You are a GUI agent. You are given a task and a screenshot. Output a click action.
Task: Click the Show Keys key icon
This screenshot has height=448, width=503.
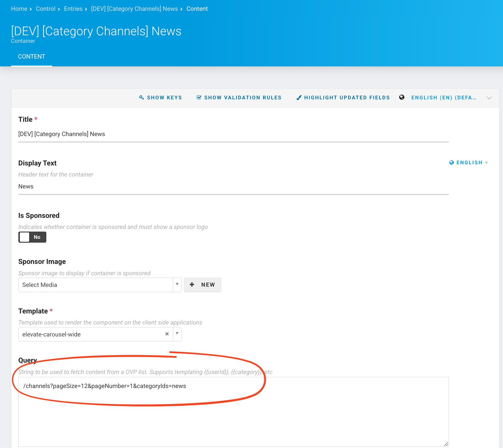(x=142, y=98)
